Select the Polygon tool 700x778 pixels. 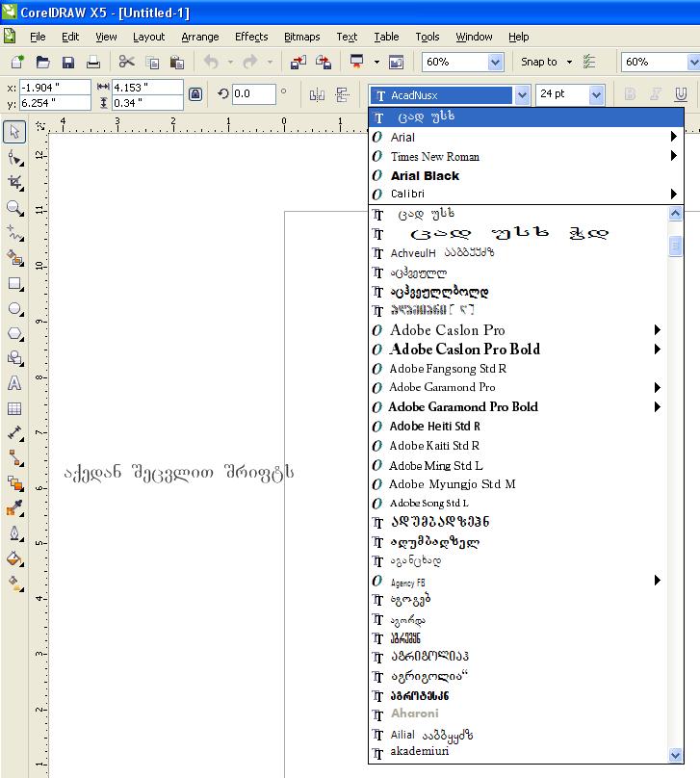[x=14, y=333]
